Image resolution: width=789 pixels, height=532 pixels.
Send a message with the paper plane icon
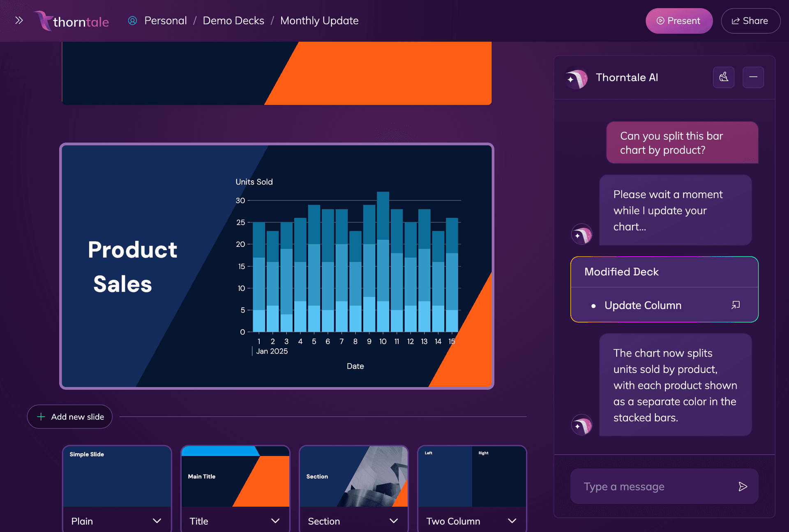click(743, 486)
